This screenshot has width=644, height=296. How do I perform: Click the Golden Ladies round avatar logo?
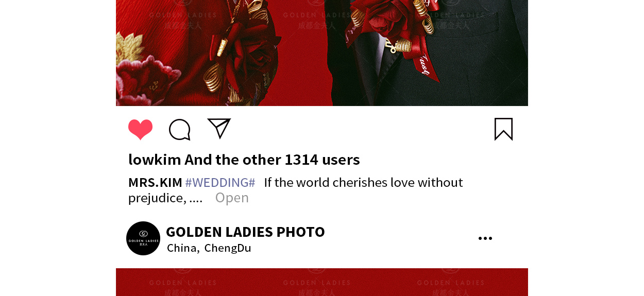click(x=143, y=238)
